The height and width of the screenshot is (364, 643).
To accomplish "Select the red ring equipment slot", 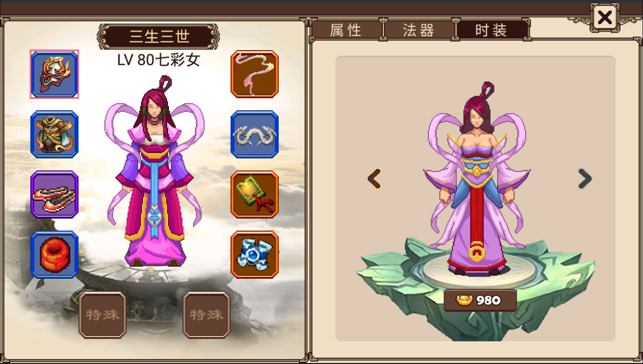I will (54, 255).
